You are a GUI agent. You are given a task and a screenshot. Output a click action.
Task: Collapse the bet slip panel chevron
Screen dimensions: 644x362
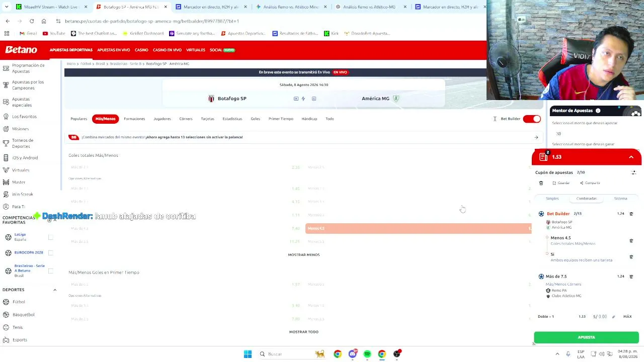(631, 157)
